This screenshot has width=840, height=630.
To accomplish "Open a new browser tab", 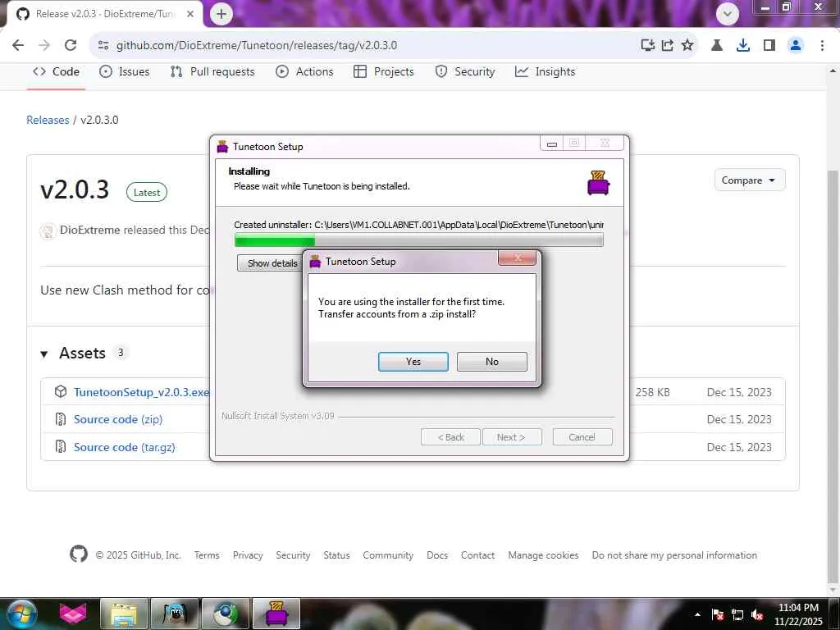I will click(x=221, y=14).
